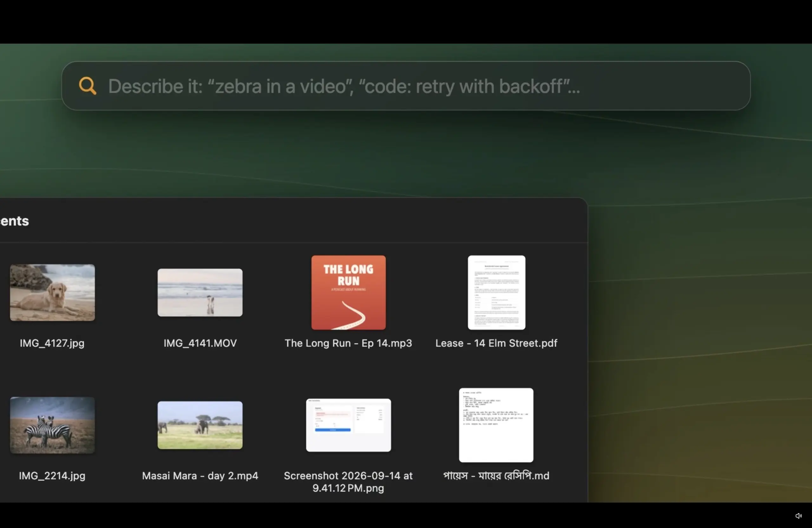Toggle the volume speaker icon

tap(798, 515)
